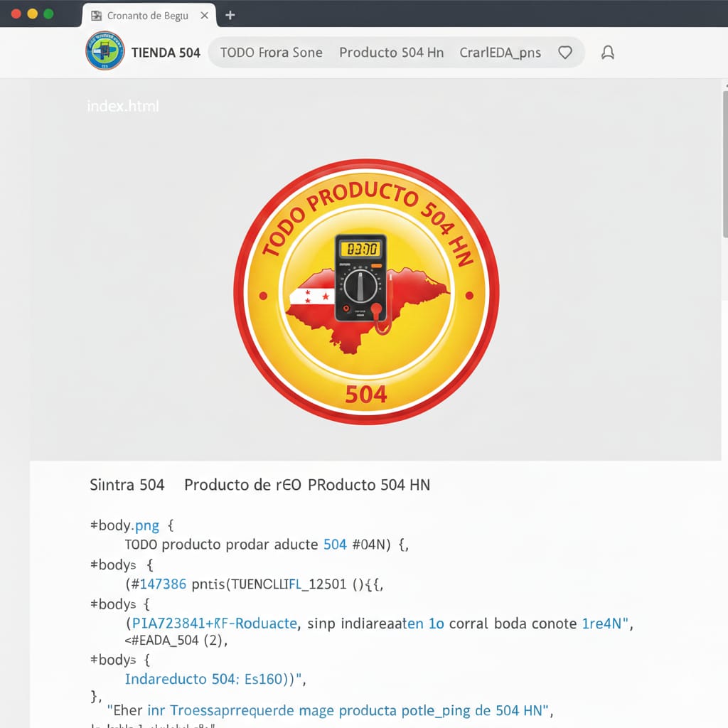Click the TODO PRODUCTO 504 HN badge image
The image size is (728, 728).
tap(366, 291)
